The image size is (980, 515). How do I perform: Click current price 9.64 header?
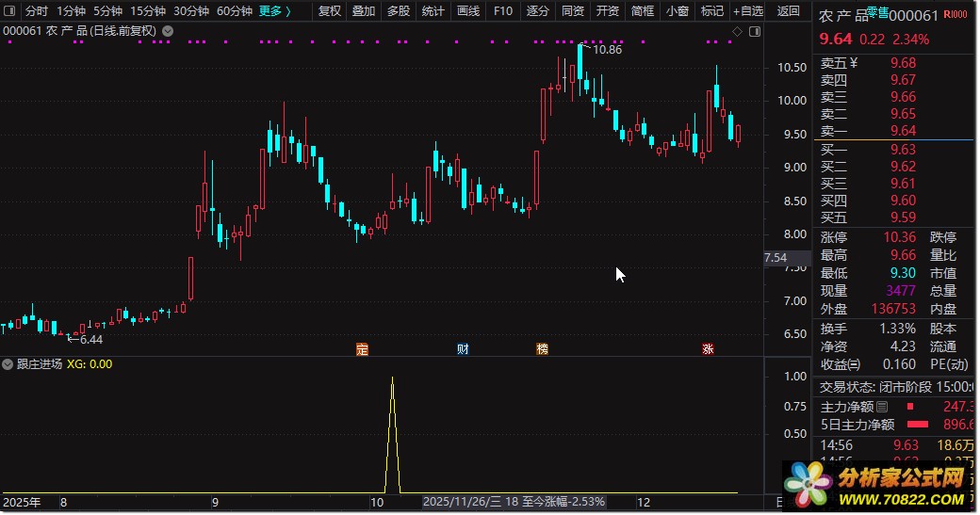pyautogui.click(x=836, y=39)
